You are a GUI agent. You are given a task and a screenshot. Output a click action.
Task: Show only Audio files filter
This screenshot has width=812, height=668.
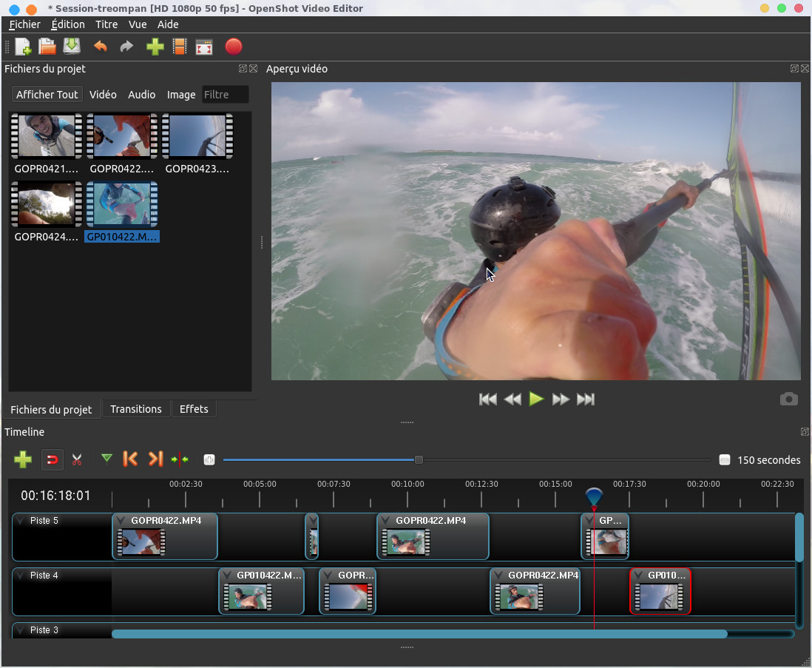click(141, 95)
